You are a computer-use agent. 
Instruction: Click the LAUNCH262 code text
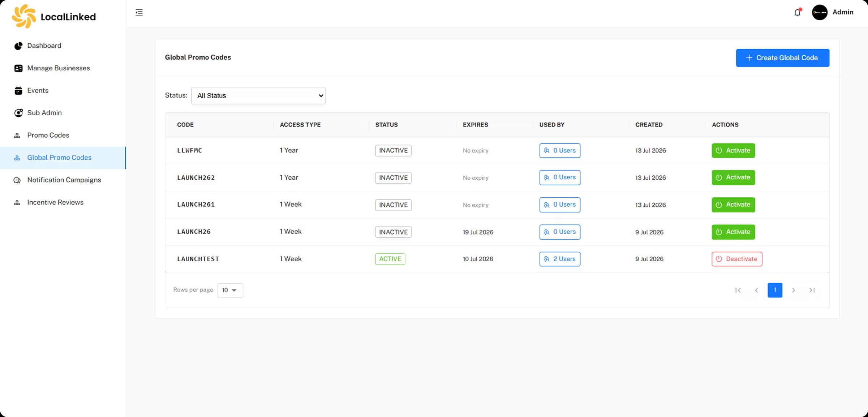(x=196, y=177)
